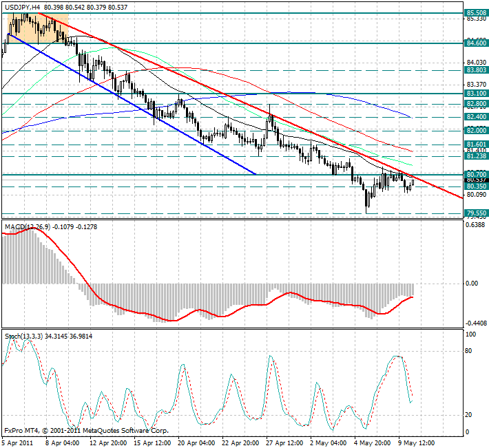The height and width of the screenshot is (448, 489).
Task: Click the Stochastic 20 scale value
Action: tap(468, 415)
